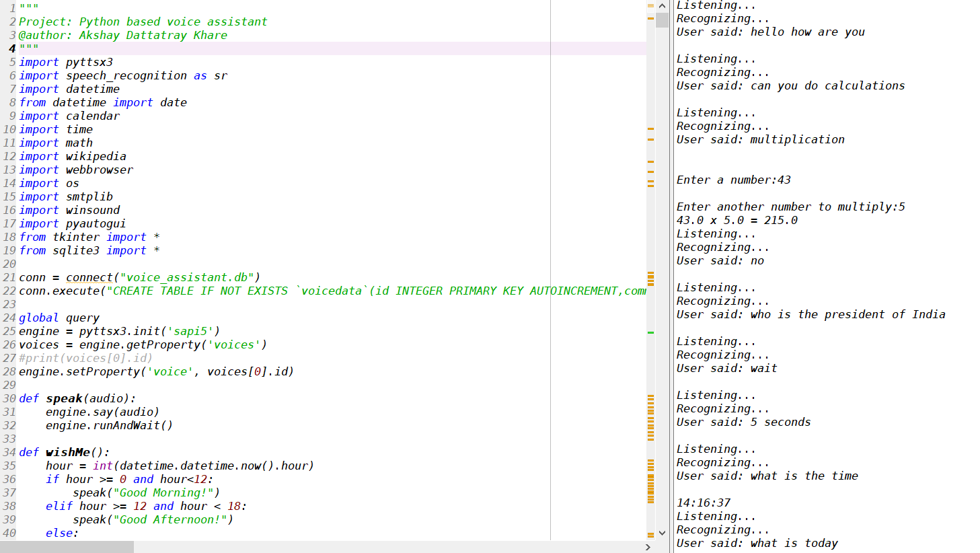Screen dimensions: 980x553
Task: Click the scroll-down arrow of the editor scrollbar
Action: (662, 531)
